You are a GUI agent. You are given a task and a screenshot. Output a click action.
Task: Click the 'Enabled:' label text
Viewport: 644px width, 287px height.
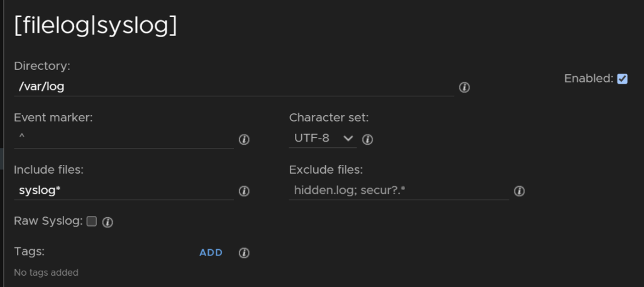(x=589, y=79)
